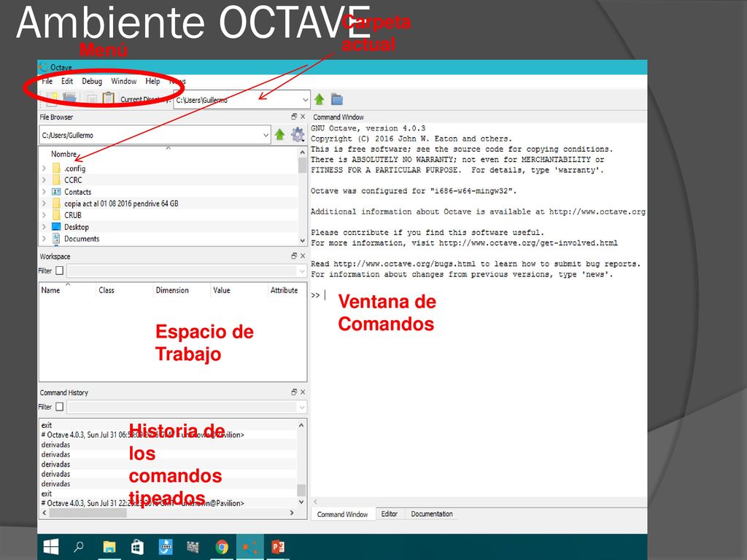Open the Windows Start menu
The image size is (747, 560).
(51, 547)
